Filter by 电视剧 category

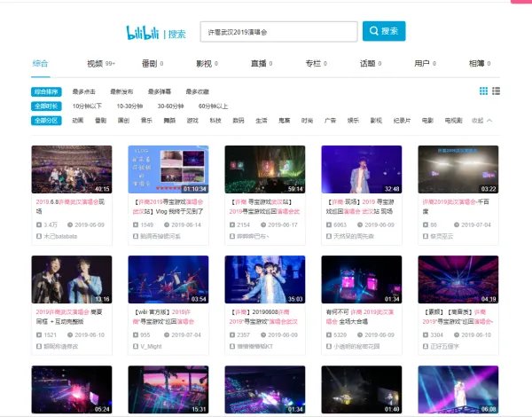tap(454, 121)
